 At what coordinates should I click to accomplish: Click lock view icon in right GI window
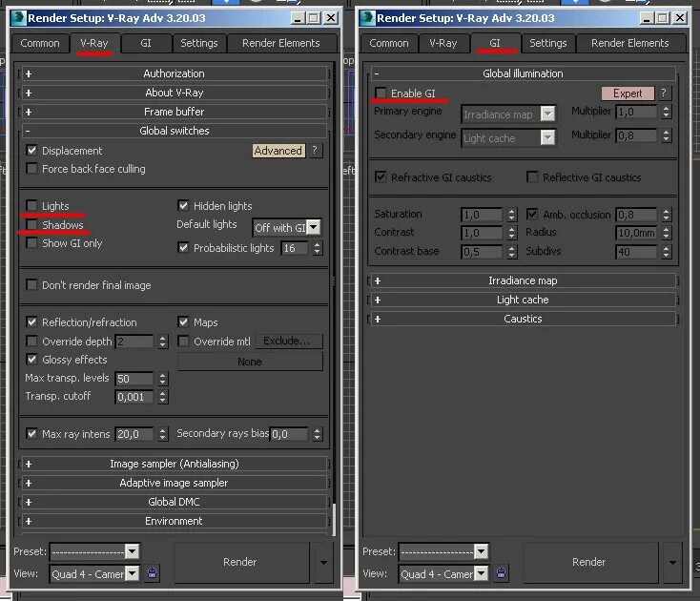click(x=501, y=573)
